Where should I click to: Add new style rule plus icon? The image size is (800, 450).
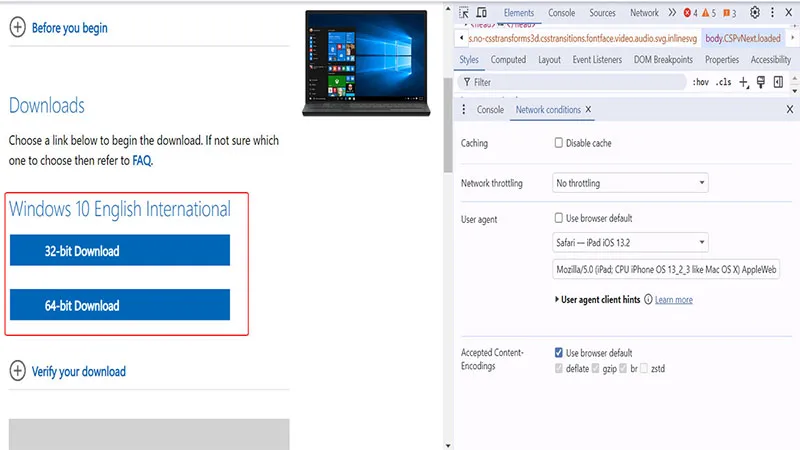click(744, 82)
